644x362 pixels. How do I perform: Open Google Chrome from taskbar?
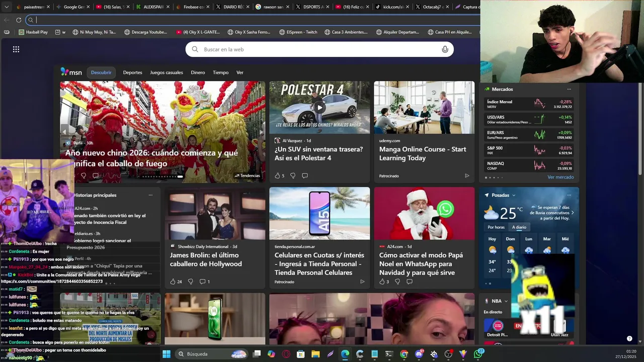[404, 354]
